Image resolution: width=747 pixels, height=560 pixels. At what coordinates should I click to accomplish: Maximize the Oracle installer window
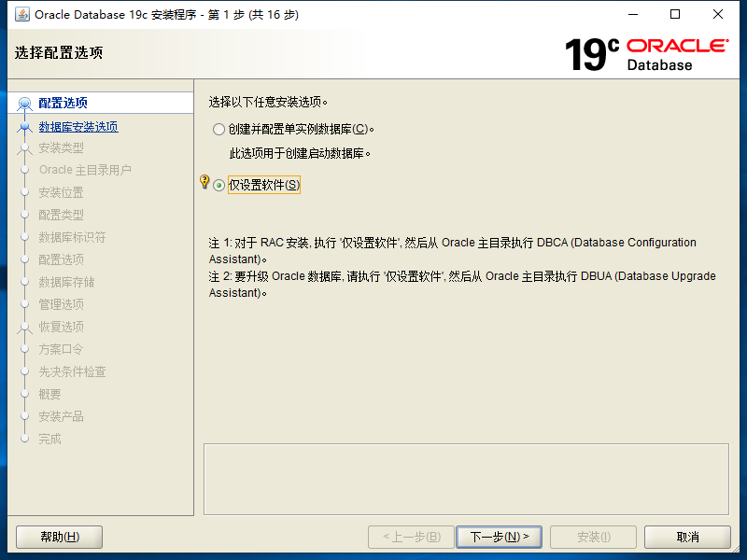675,14
